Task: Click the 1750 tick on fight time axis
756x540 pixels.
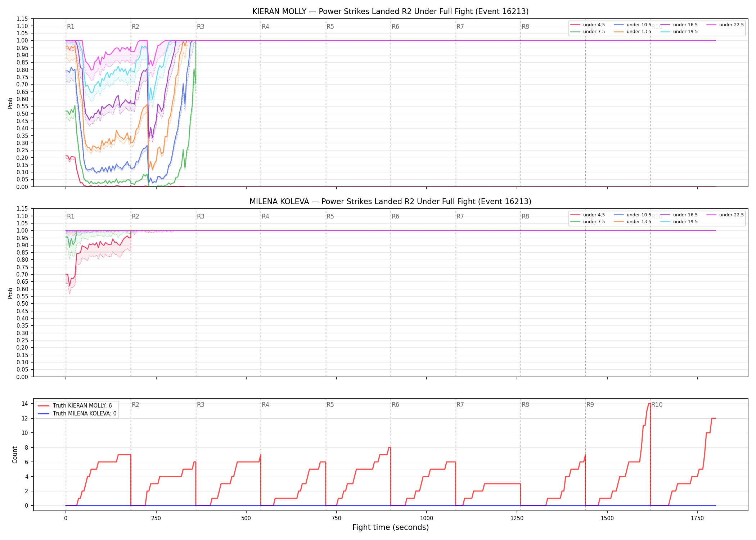Action: pos(697,518)
